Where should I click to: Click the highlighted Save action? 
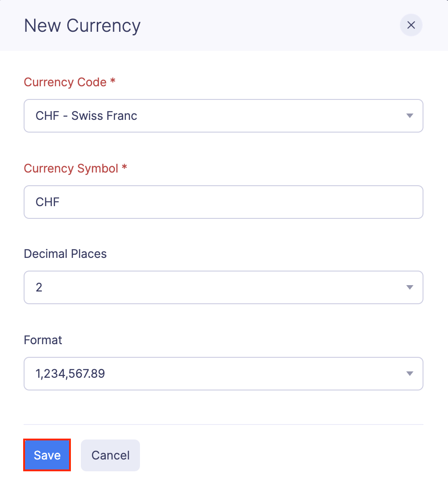tap(47, 455)
